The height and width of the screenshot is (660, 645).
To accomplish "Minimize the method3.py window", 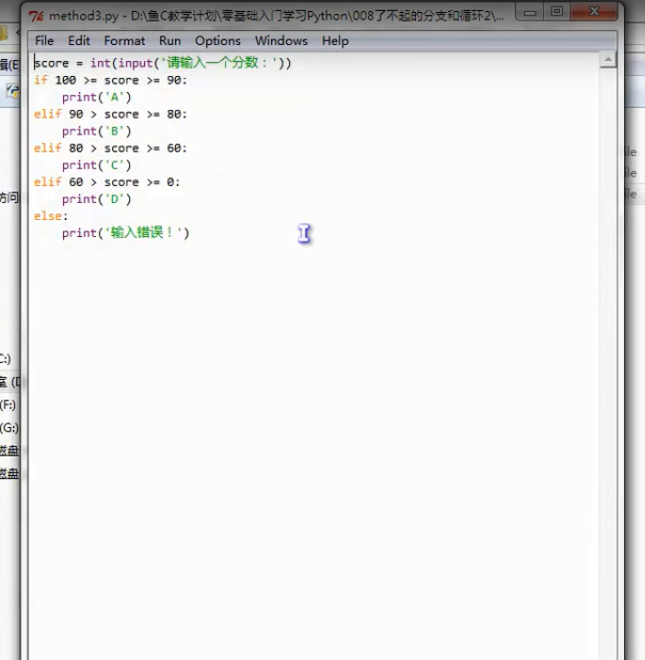I will (x=530, y=12).
